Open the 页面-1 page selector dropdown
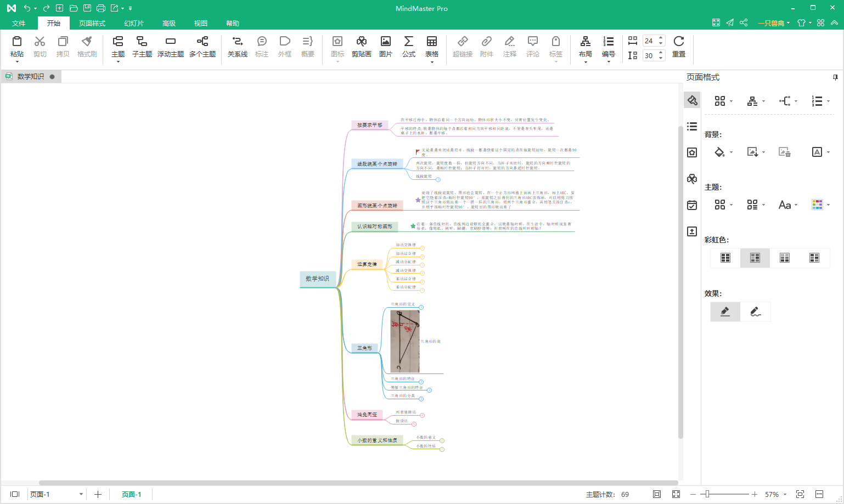The width and height of the screenshot is (844, 504). click(81, 494)
